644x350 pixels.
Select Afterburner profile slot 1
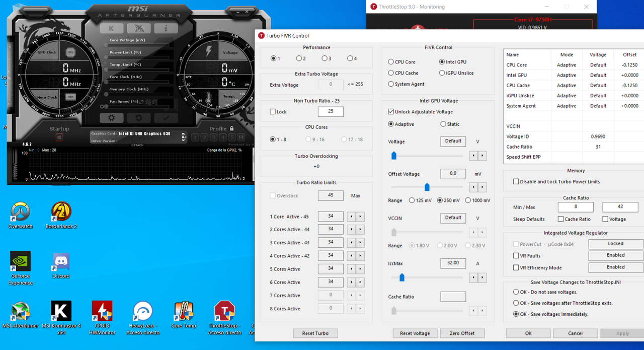pyautogui.click(x=195, y=137)
